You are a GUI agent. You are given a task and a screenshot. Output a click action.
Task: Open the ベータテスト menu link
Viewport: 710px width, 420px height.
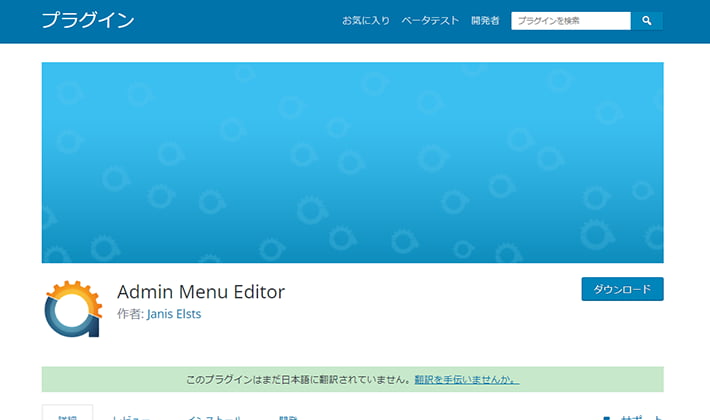[430, 21]
